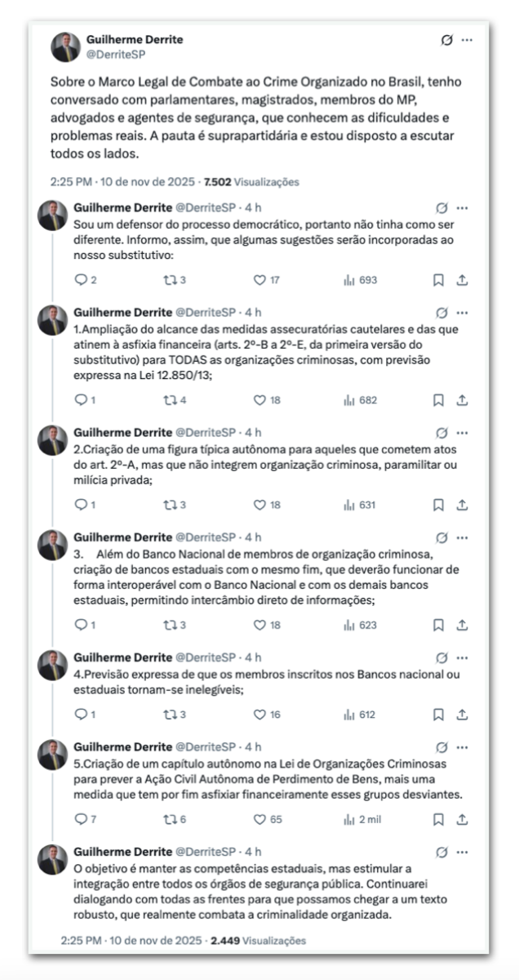Bookmark the tweet about members becoming 'inelegíveis'
The width and height of the screenshot is (519, 980).
coord(438,715)
